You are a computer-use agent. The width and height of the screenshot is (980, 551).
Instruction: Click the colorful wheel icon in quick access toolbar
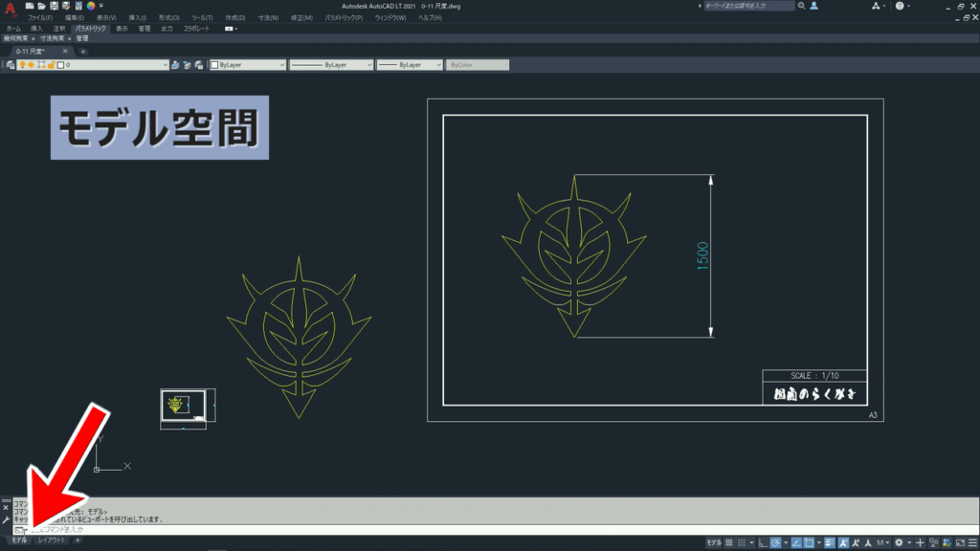click(91, 6)
